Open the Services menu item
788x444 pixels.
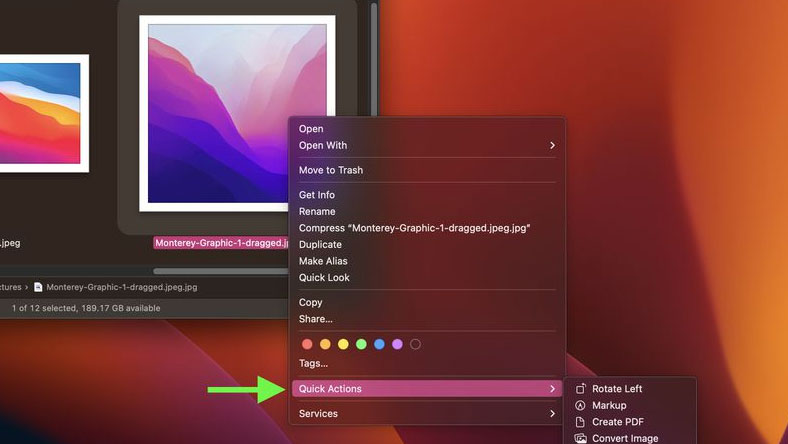point(427,413)
